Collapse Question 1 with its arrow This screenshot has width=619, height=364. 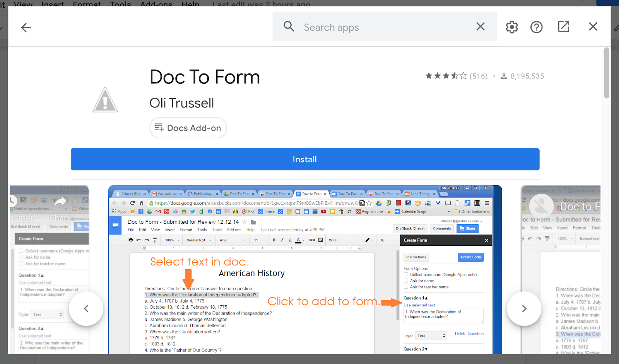426,298
